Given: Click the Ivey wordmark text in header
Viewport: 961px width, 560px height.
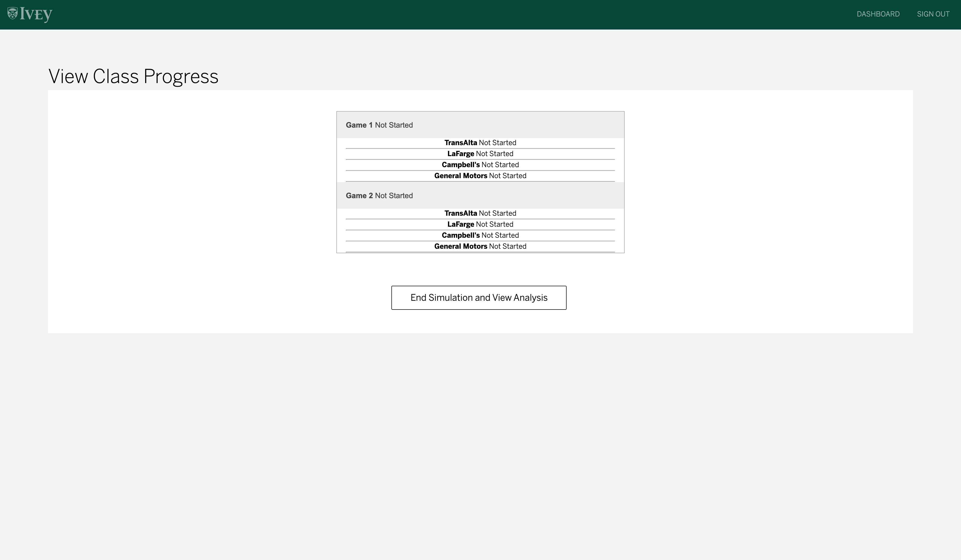Looking at the screenshot, I should pos(36,15).
